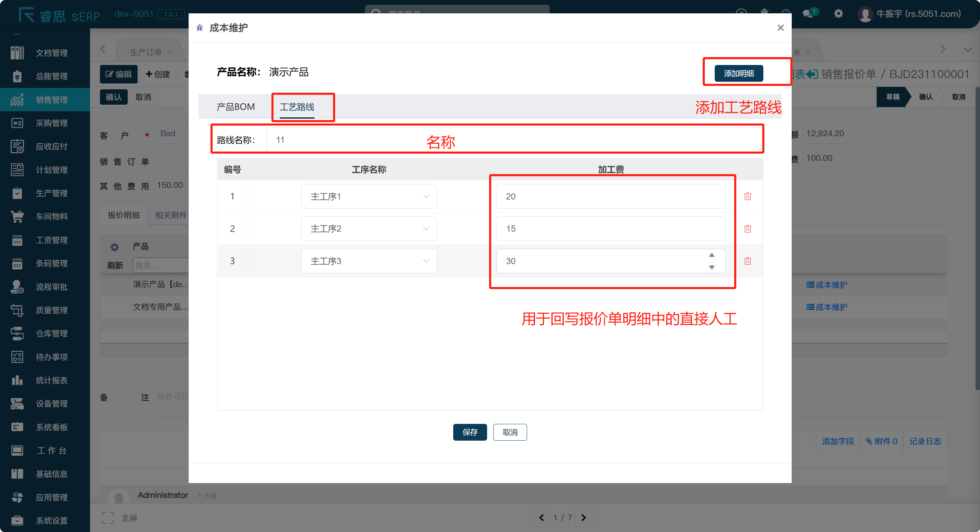980x532 pixels.
Task: Open the 主工序3 dropdown
Action: (369, 261)
